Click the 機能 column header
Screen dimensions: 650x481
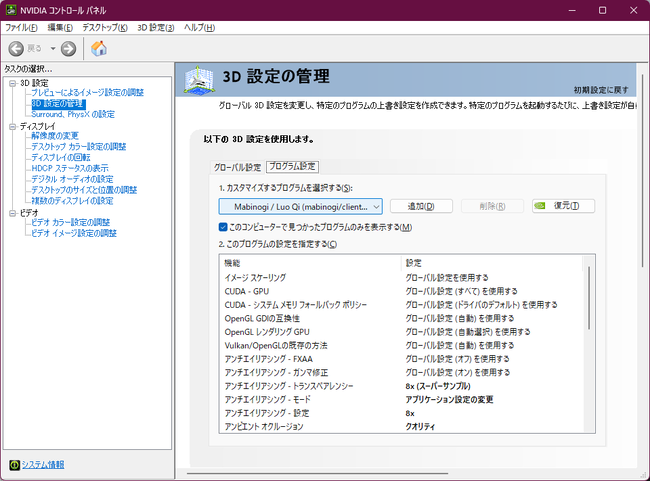pyautogui.click(x=310, y=263)
